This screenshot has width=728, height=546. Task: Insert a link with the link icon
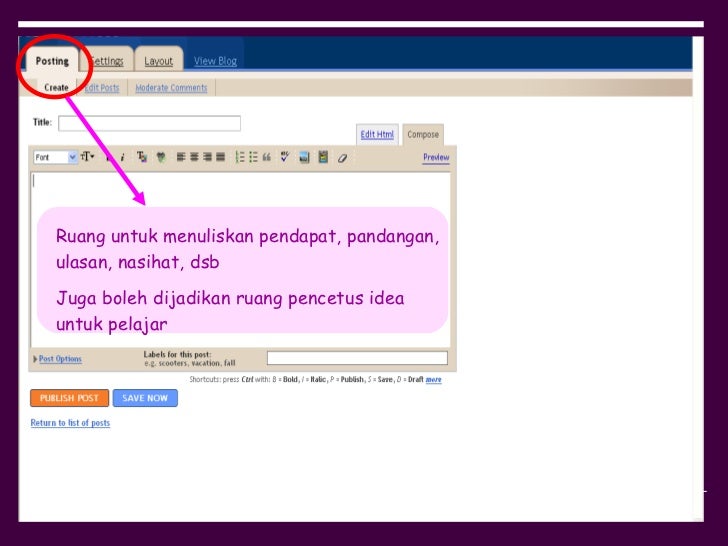(161, 157)
